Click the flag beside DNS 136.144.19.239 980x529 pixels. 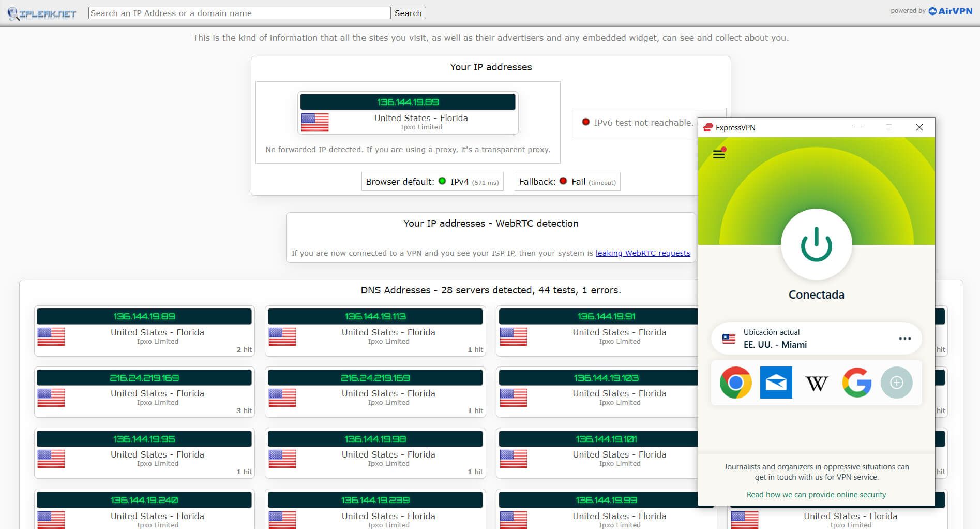(x=282, y=520)
